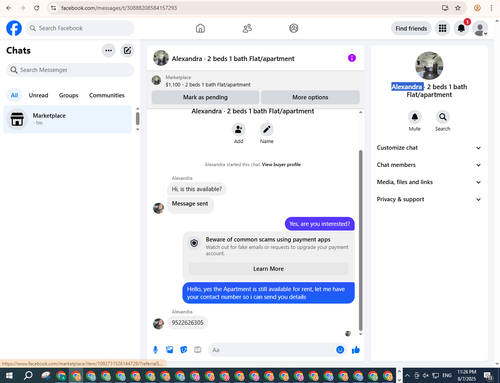Open the Friends icon in top navigation
This screenshot has width=500, height=383.
pos(247,28)
